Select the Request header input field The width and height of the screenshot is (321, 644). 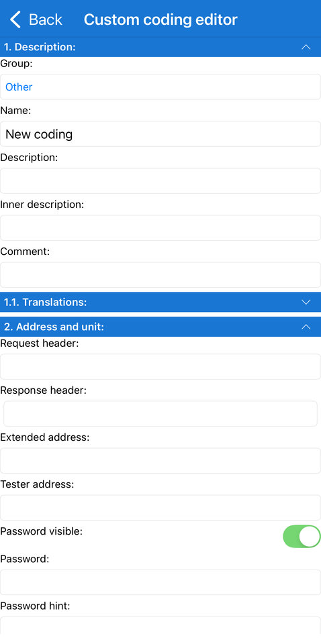click(160, 366)
